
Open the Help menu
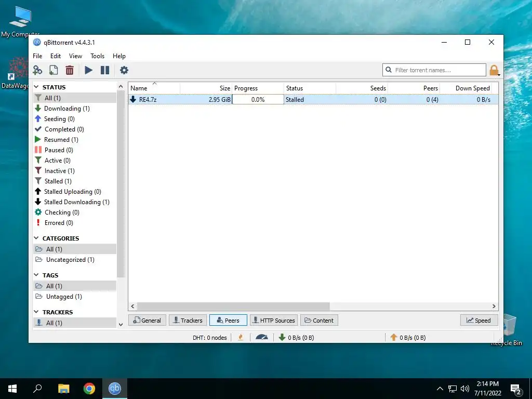point(119,56)
